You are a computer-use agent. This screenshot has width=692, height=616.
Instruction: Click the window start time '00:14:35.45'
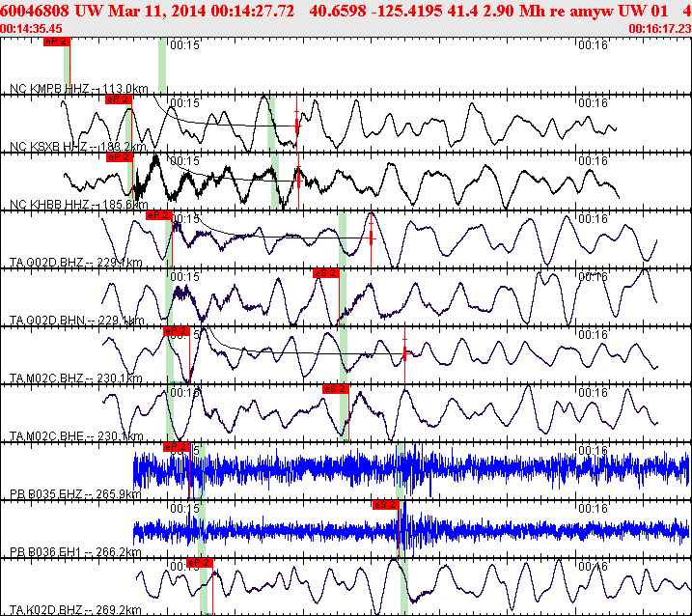pyautogui.click(x=31, y=29)
